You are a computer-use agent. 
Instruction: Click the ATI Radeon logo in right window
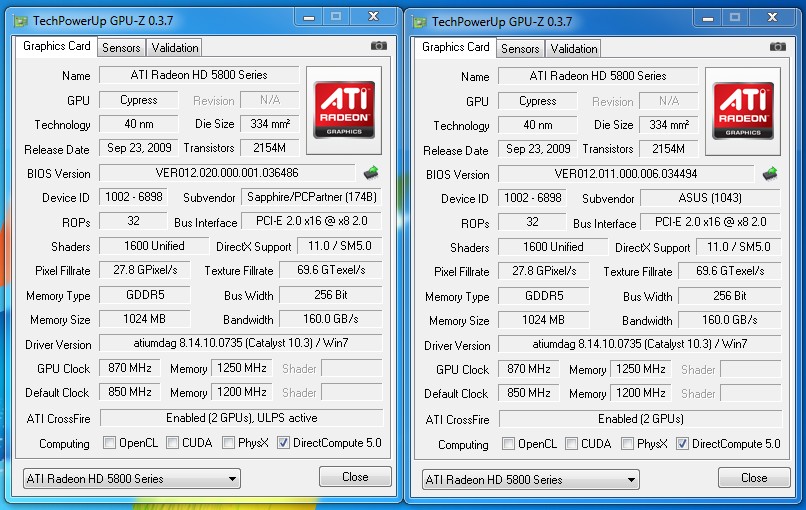point(743,111)
